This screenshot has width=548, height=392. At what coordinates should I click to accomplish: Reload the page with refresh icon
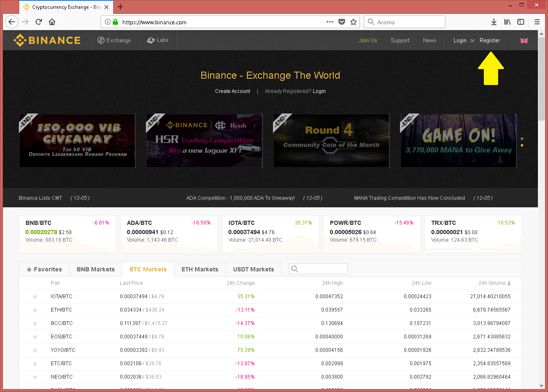click(39, 22)
